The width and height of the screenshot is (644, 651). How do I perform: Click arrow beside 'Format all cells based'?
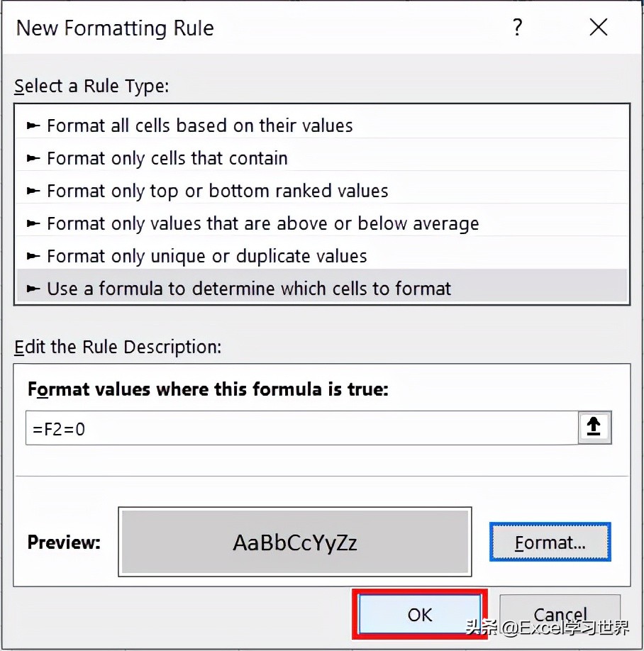point(33,125)
